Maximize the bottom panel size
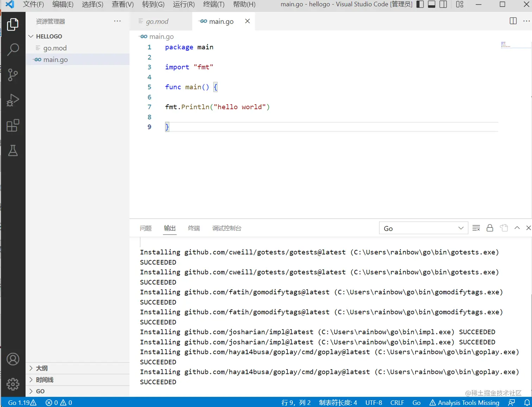The height and width of the screenshot is (407, 532). tap(517, 228)
